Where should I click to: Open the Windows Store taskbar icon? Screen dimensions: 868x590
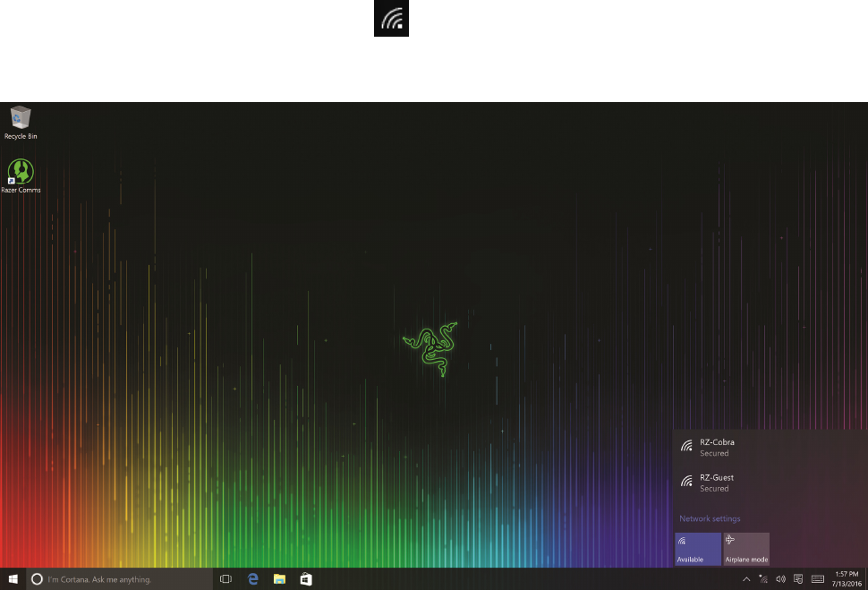(x=306, y=579)
